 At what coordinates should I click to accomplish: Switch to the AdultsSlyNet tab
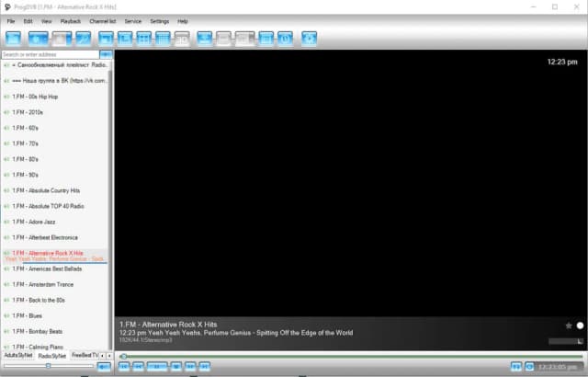(18, 356)
